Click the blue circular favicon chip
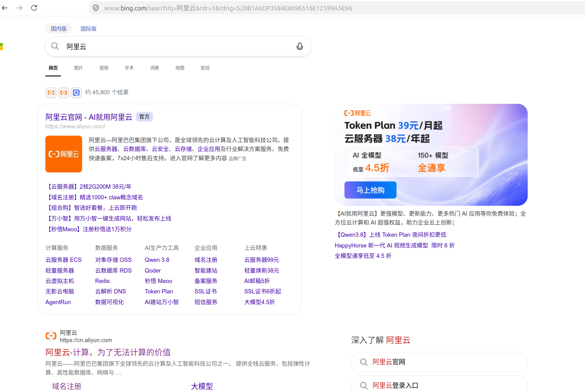Viewport: 585px width, 392px height. (76, 92)
